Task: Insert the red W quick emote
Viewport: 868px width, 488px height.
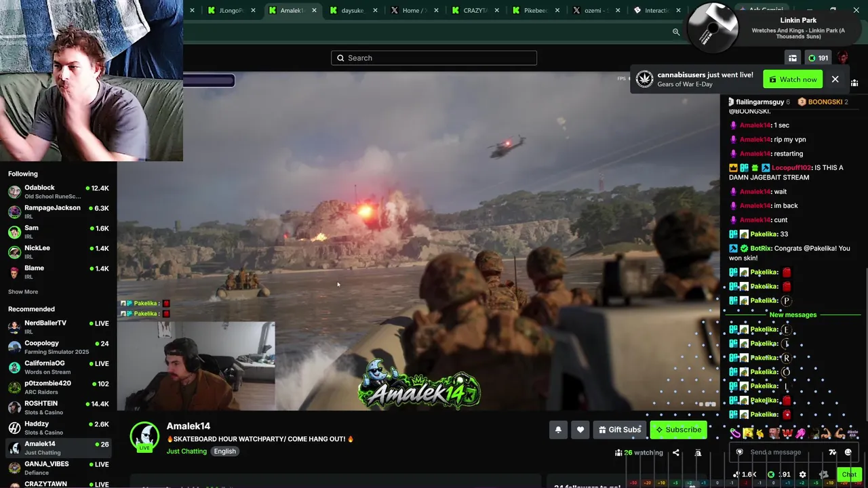Action: pos(787,433)
